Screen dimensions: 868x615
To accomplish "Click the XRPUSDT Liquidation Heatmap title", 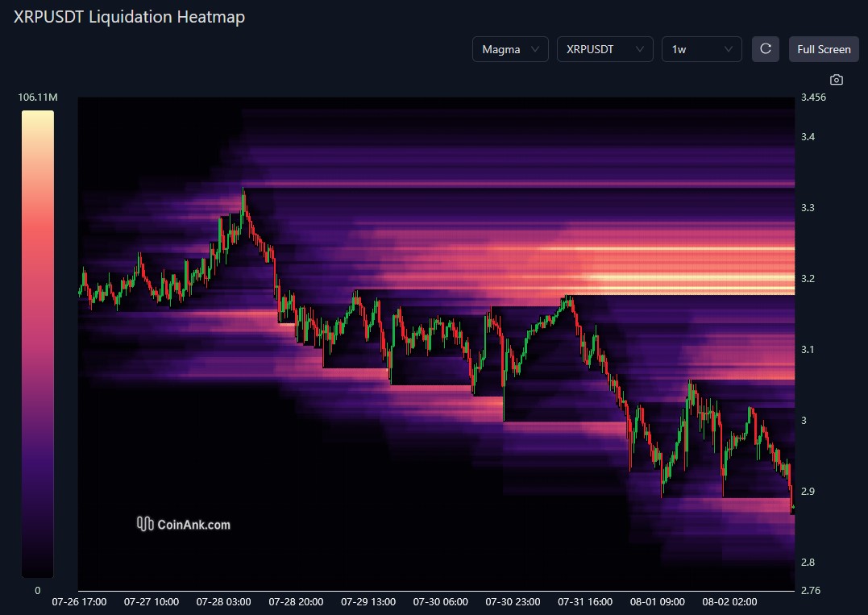I will pyautogui.click(x=130, y=17).
